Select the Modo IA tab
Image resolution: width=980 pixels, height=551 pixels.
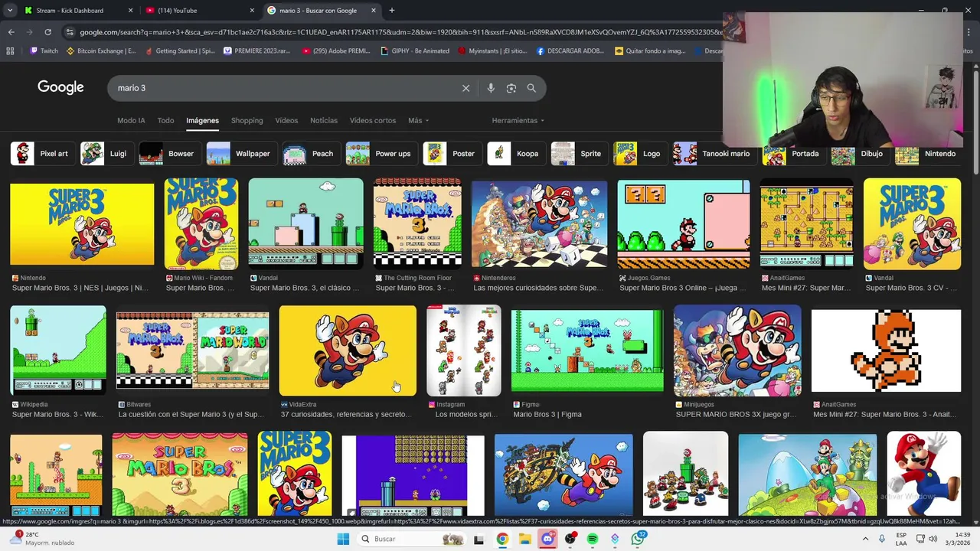pos(131,120)
